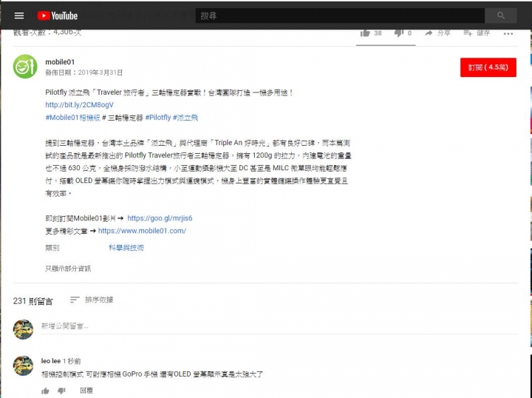Viewport: 532px width, 398px height.
Task: Click the 新增公開留言 comment field
Action: click(x=279, y=326)
